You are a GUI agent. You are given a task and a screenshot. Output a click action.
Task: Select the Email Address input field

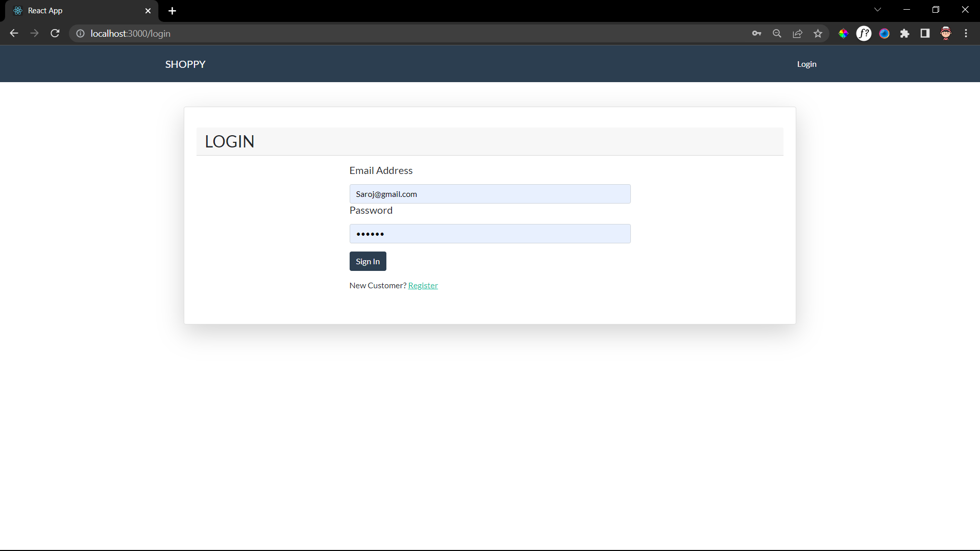coord(489,194)
